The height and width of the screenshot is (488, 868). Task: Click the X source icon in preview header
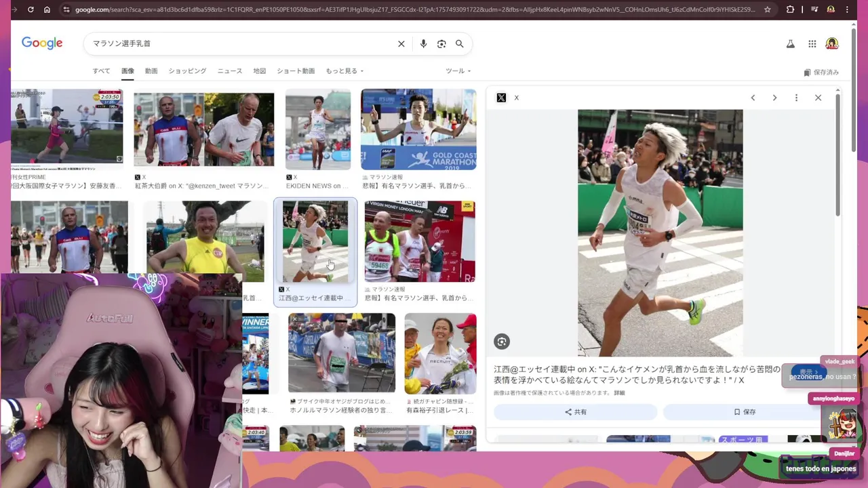[x=501, y=98]
